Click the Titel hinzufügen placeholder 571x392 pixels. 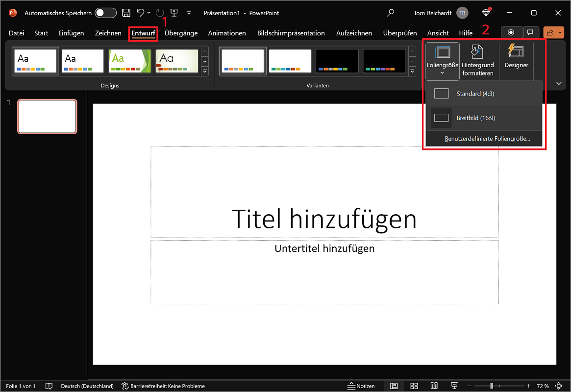click(324, 192)
